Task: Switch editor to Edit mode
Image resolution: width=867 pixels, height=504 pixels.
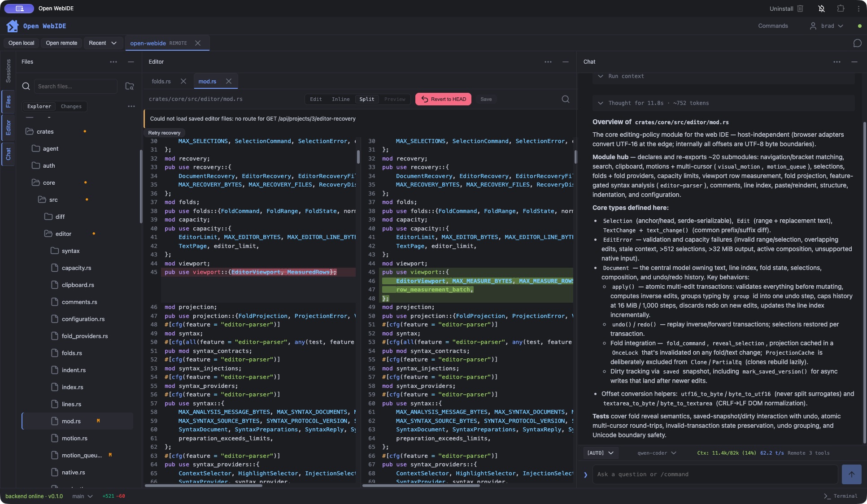Action: click(x=316, y=99)
